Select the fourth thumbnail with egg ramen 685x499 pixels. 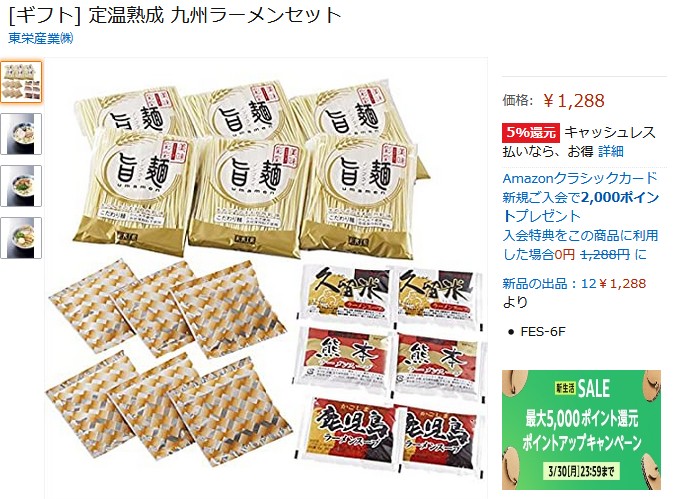21,238
